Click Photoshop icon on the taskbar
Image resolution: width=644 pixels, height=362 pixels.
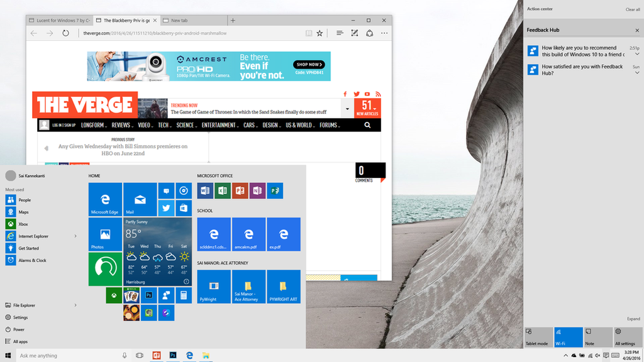(x=173, y=356)
